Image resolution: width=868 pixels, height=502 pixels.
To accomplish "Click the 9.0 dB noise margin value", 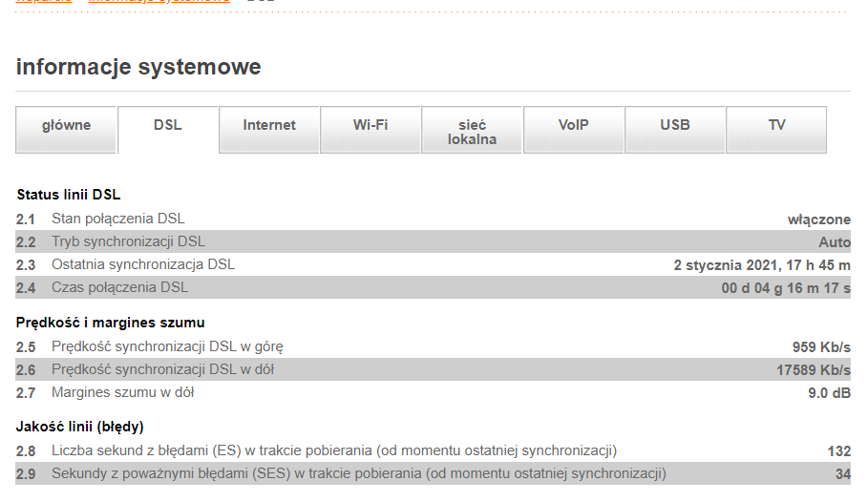I will pos(827,393).
